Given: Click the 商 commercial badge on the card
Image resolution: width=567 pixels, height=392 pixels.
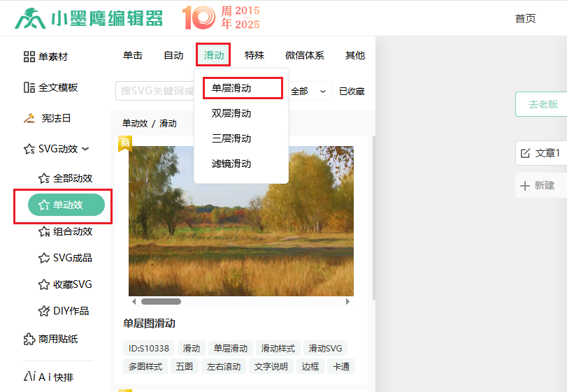Looking at the screenshot, I should pyautogui.click(x=125, y=143).
